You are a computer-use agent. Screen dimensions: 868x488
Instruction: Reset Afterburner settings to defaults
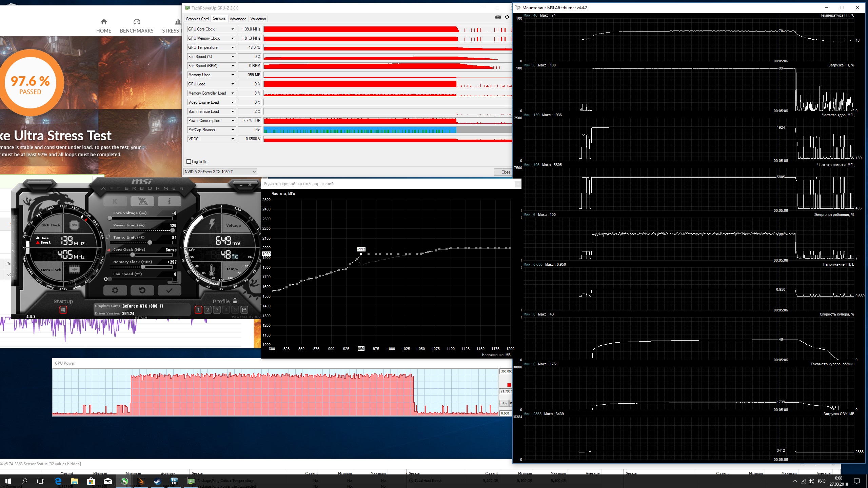(x=142, y=290)
